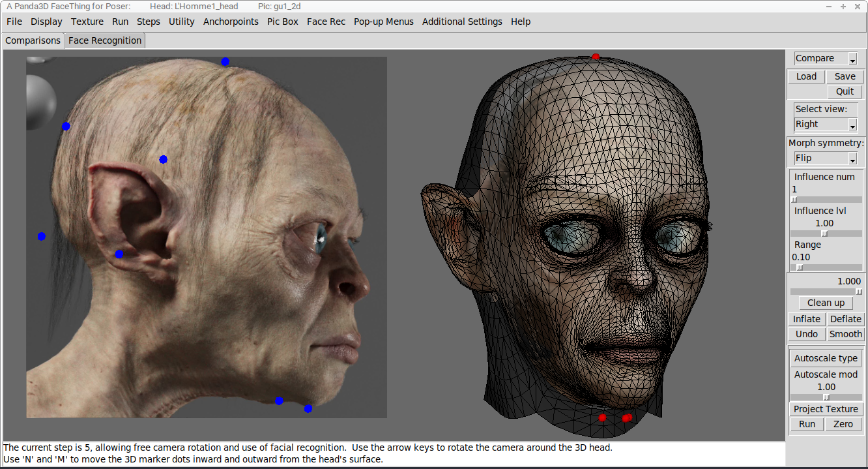Image resolution: width=868 pixels, height=469 pixels.
Task: Click the Influence lvl slider
Action: point(826,234)
